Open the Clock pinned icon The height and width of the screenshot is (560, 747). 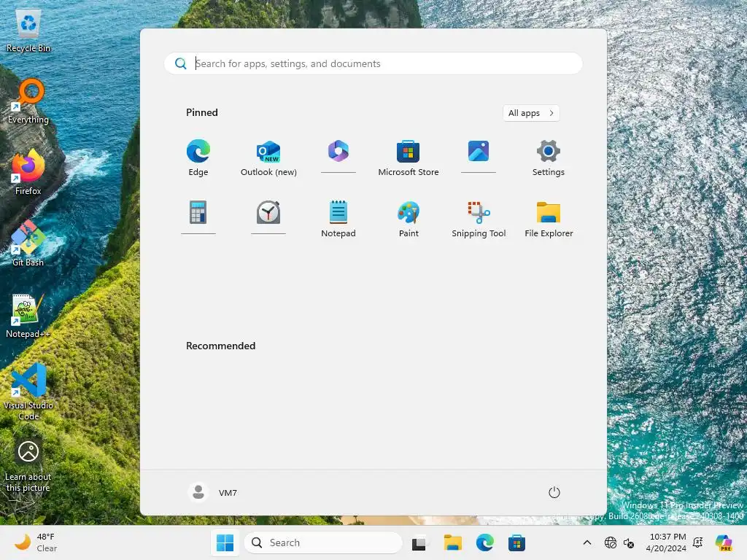tap(268, 212)
